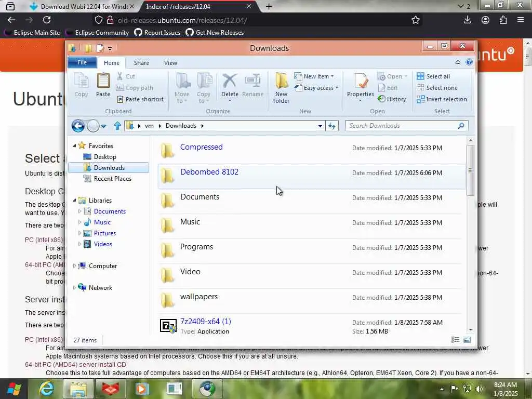The image size is (532, 399).
Task: Expand the Network tree node
Action: tap(75, 287)
